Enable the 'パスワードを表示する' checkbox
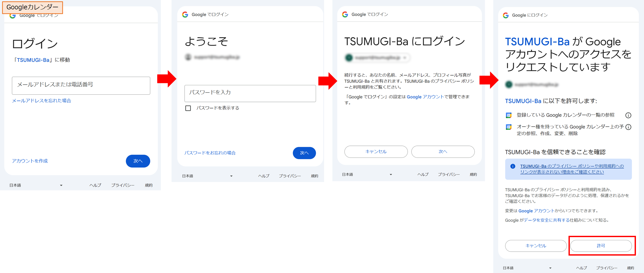The image size is (644, 273). [188, 108]
